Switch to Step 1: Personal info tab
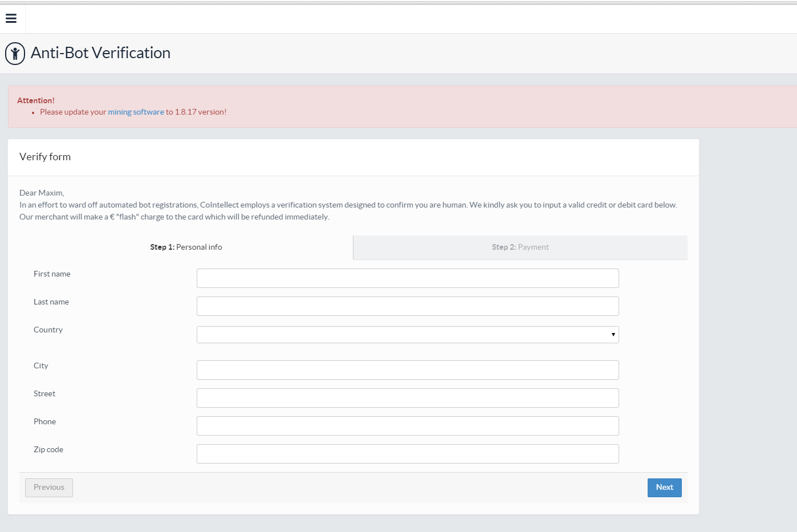797x532 pixels. 186,247
